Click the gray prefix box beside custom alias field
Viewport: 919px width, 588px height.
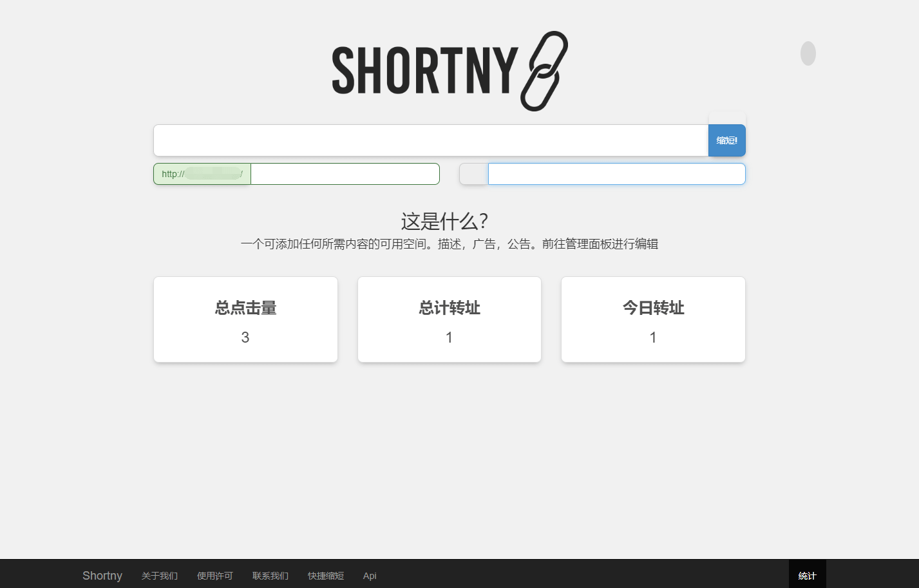point(473,173)
